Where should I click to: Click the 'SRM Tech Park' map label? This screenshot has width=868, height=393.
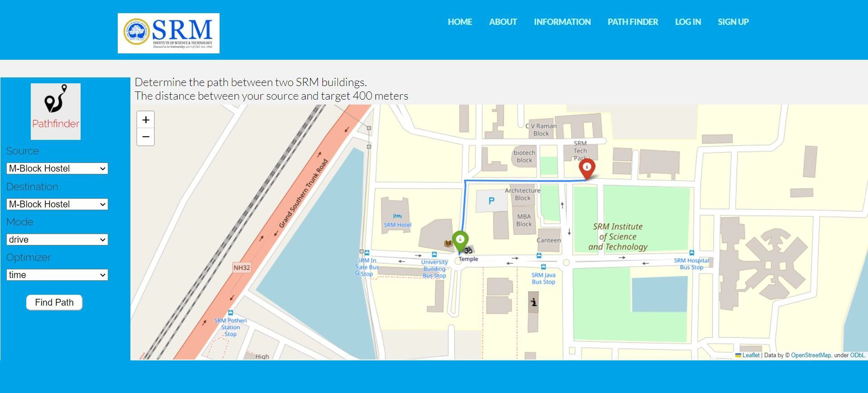pos(580,151)
